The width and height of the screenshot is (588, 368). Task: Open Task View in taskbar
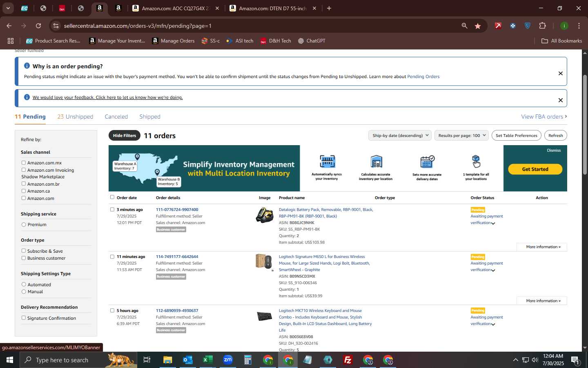coord(147,360)
